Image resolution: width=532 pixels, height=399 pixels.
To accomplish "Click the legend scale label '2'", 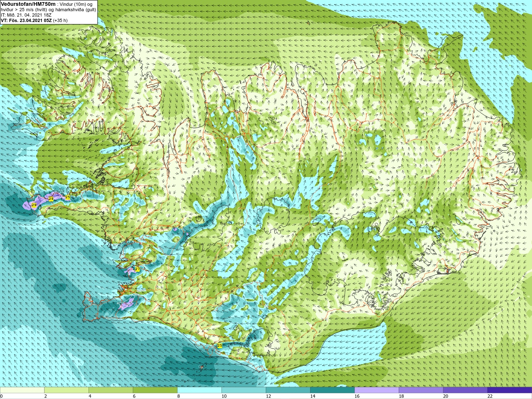I will coord(46,396).
